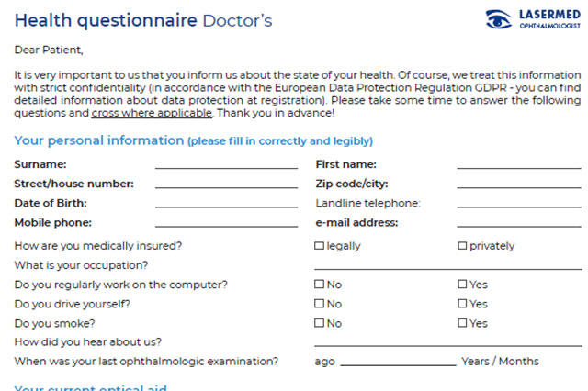Click the First name input line
588x391 pixels.
coord(518,165)
